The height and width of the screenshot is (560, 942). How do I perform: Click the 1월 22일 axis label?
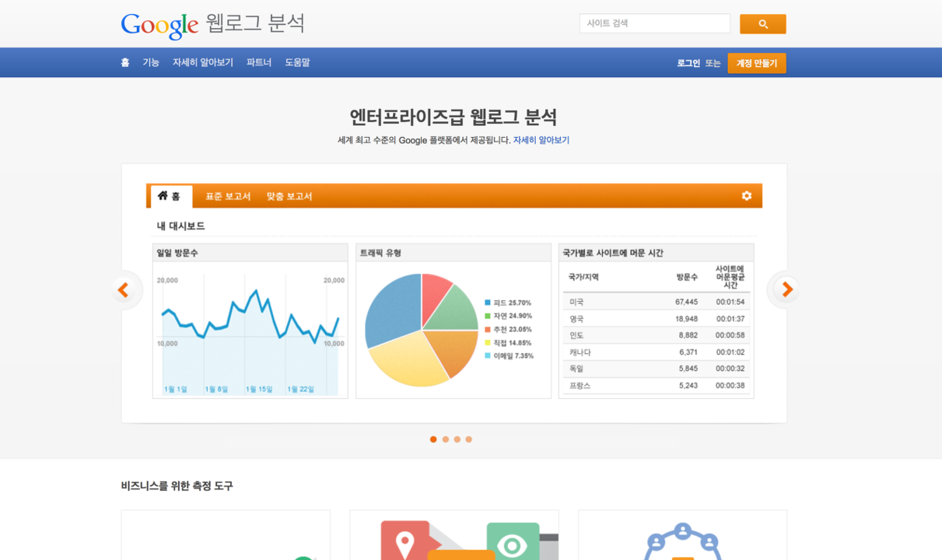pos(300,389)
